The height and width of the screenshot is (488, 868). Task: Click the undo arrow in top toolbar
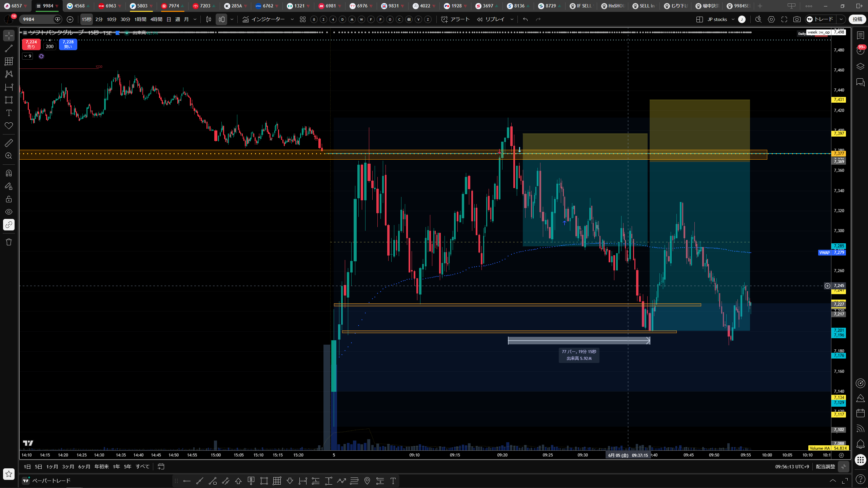[526, 19]
